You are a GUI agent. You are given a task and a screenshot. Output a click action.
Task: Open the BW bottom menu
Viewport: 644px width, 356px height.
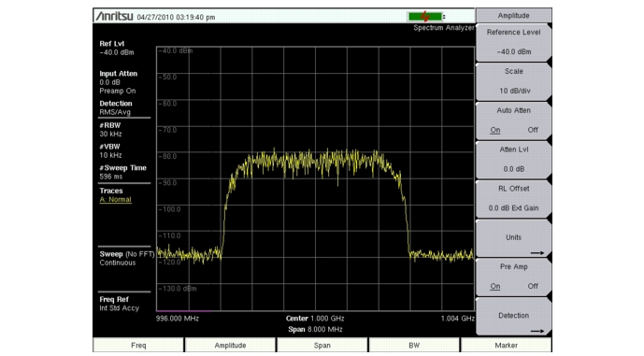pyautogui.click(x=414, y=346)
